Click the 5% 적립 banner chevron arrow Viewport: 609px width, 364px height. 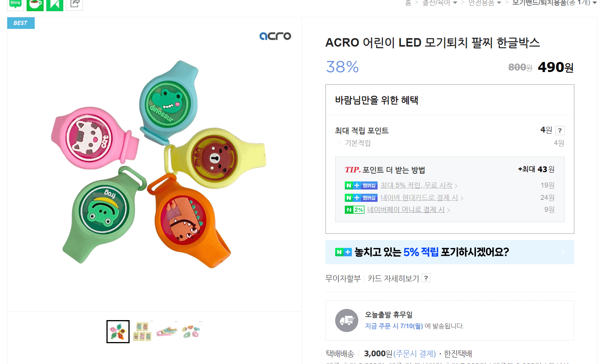coord(562,252)
